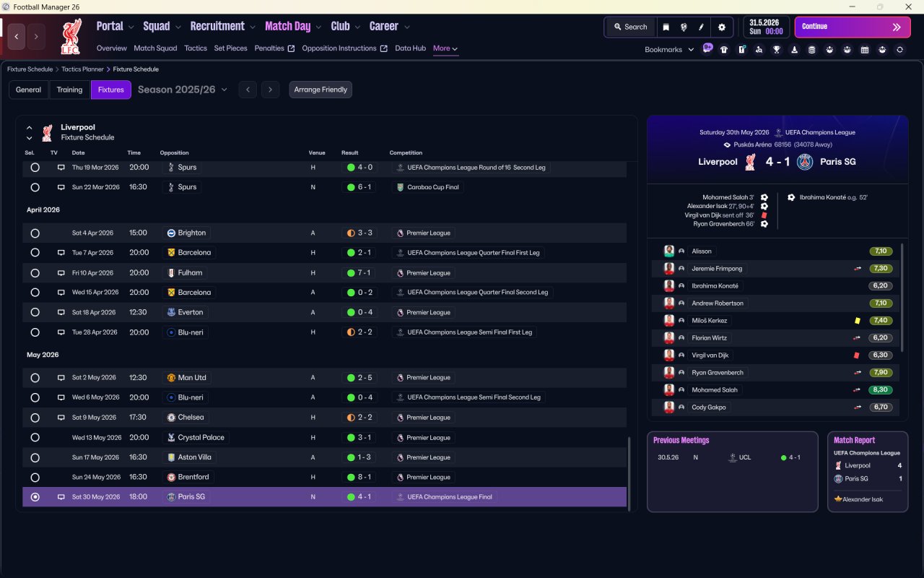Select the Crystal Palace fixture radio button

click(35, 438)
